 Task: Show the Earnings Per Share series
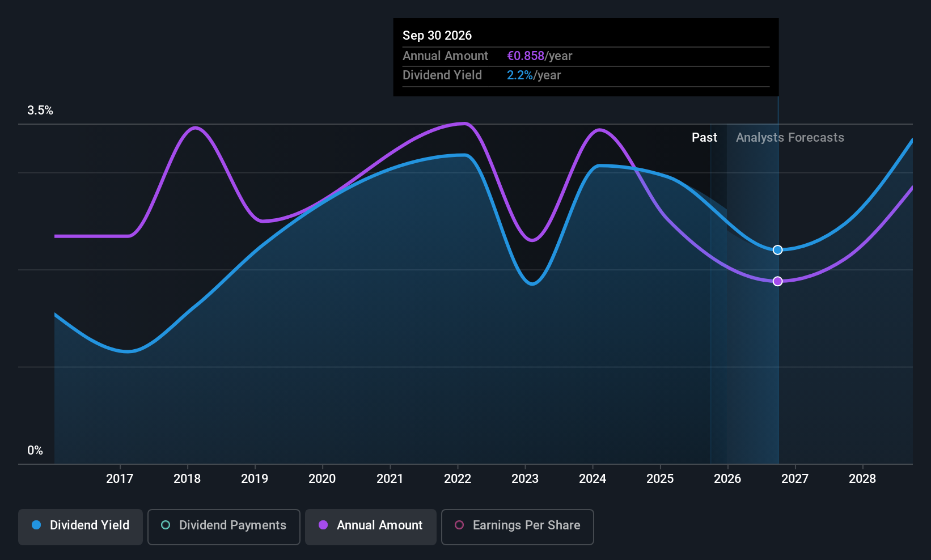(518, 527)
